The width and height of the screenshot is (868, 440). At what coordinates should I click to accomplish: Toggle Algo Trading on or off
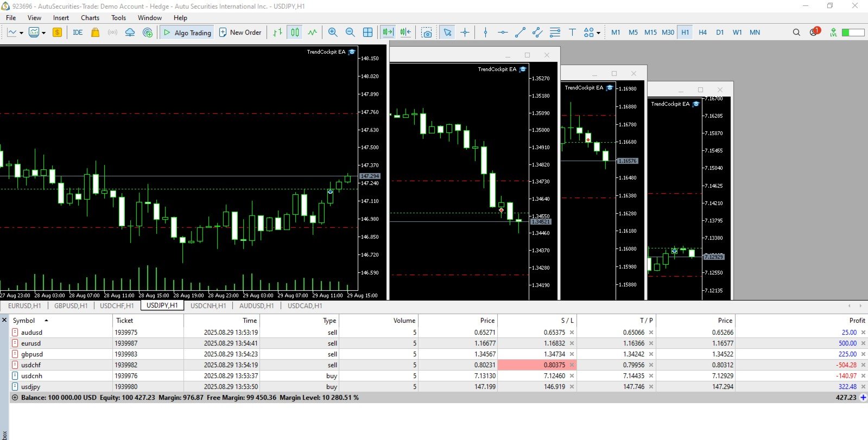(187, 33)
